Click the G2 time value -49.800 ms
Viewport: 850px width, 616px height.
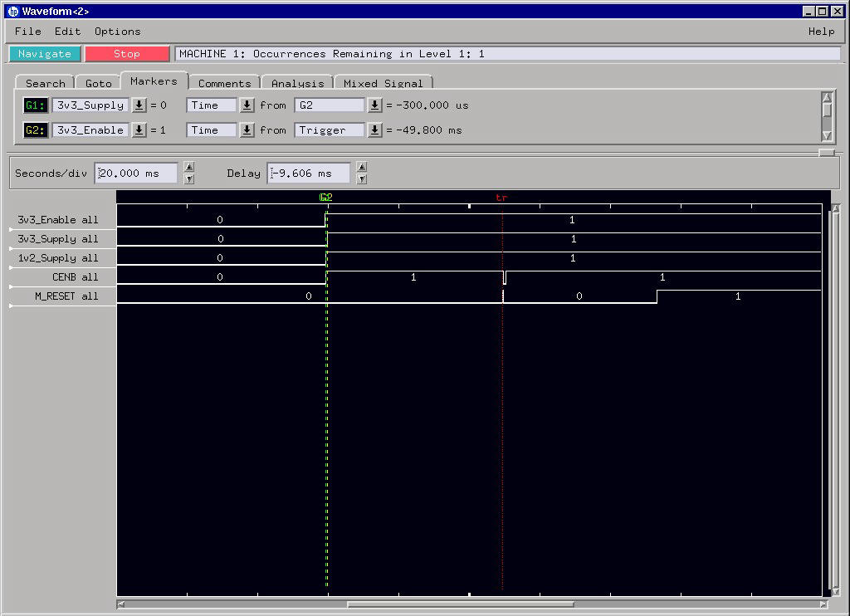tap(429, 130)
